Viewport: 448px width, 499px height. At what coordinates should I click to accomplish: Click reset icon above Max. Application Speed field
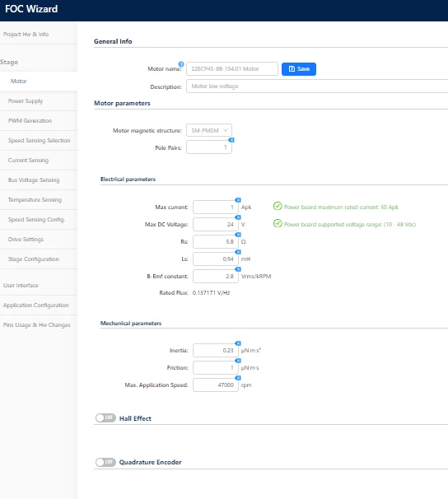tap(238, 378)
